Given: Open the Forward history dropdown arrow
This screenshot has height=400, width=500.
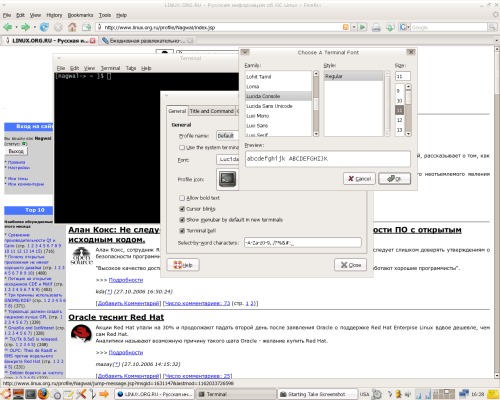Looking at the screenshot, I should (34, 27).
